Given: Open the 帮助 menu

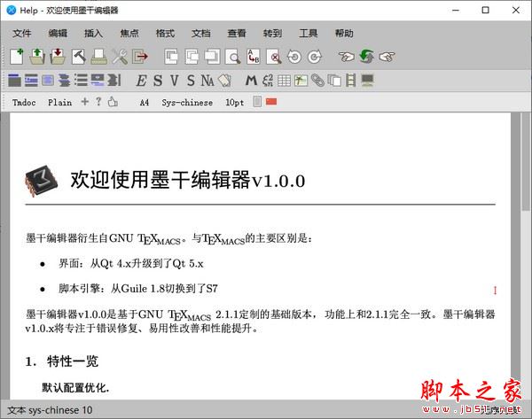Looking at the screenshot, I should (344, 34).
